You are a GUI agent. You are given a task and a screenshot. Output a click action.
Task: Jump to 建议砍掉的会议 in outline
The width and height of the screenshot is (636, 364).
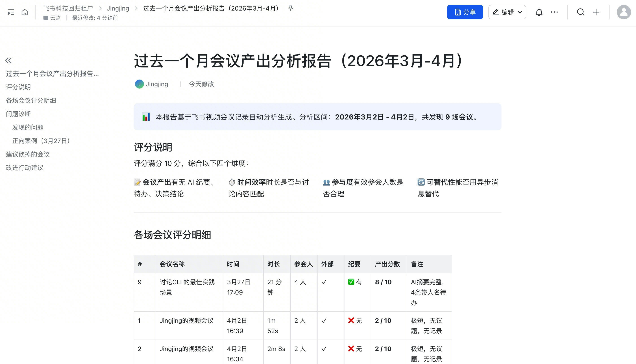point(28,154)
